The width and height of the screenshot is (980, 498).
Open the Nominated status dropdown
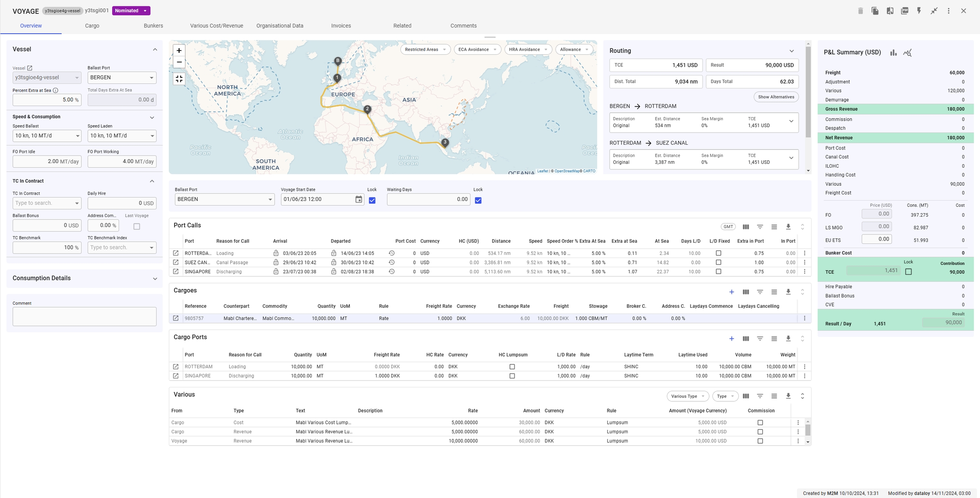click(131, 11)
